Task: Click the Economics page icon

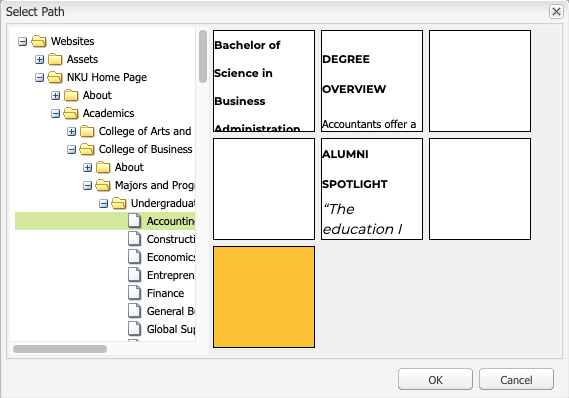Action: [x=135, y=257]
